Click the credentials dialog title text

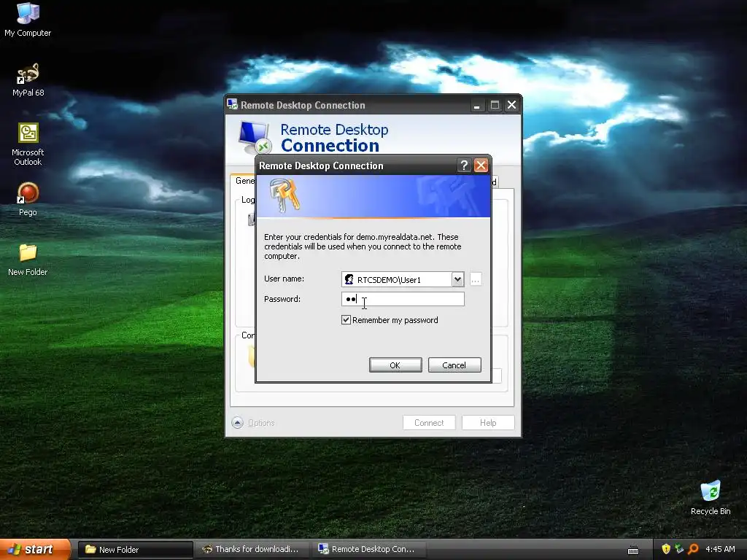321,166
